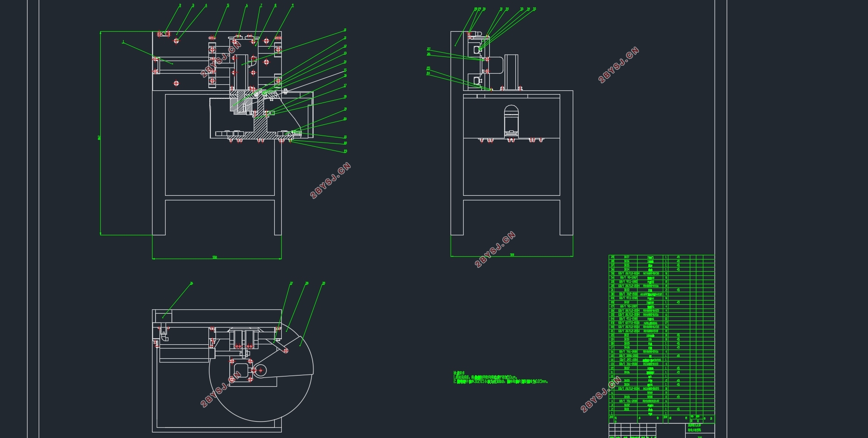This screenshot has width=868, height=438.
Task: Click balloon number 7 above the front view
Action: pyautogui.click(x=261, y=6)
